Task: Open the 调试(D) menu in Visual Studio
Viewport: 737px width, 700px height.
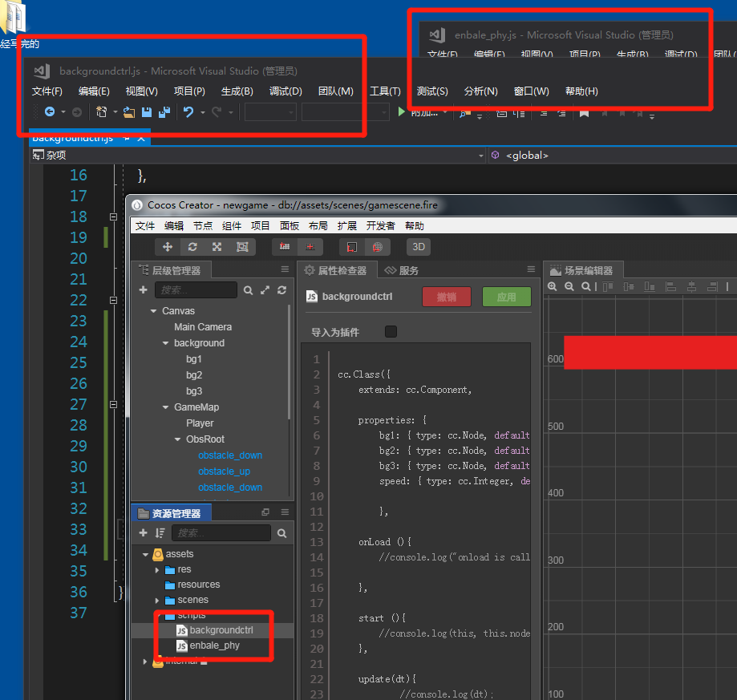Action: (285, 91)
